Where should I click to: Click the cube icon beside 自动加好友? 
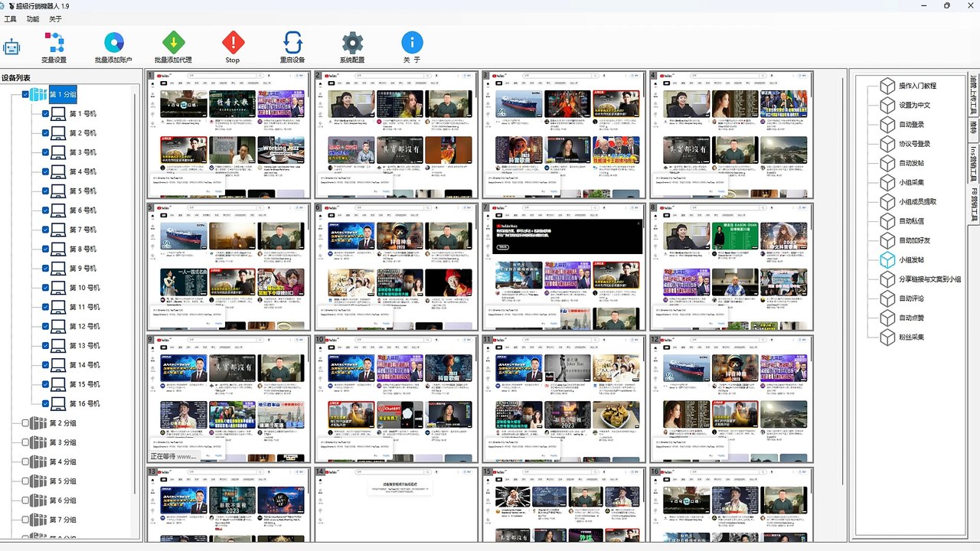click(x=887, y=240)
